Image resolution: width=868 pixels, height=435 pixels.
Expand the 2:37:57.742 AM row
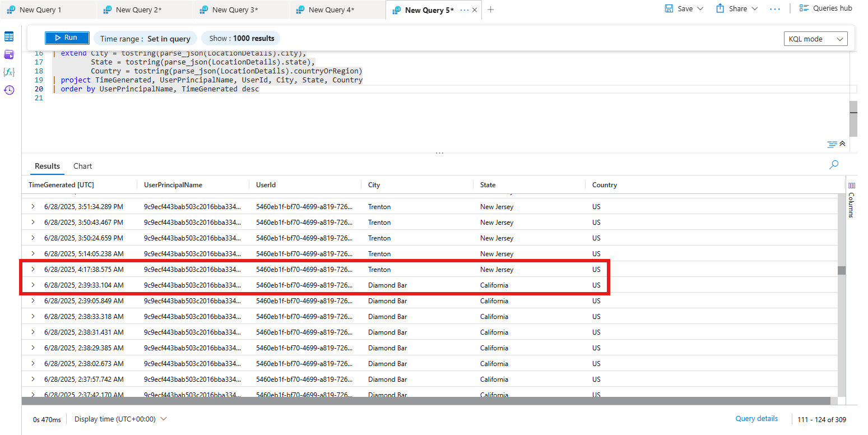33,380
